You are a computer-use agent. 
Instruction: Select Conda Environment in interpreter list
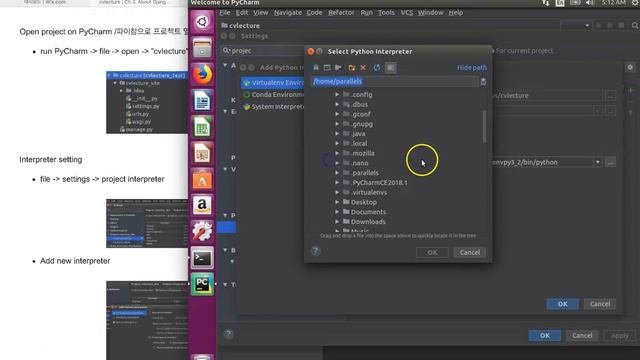pos(273,95)
